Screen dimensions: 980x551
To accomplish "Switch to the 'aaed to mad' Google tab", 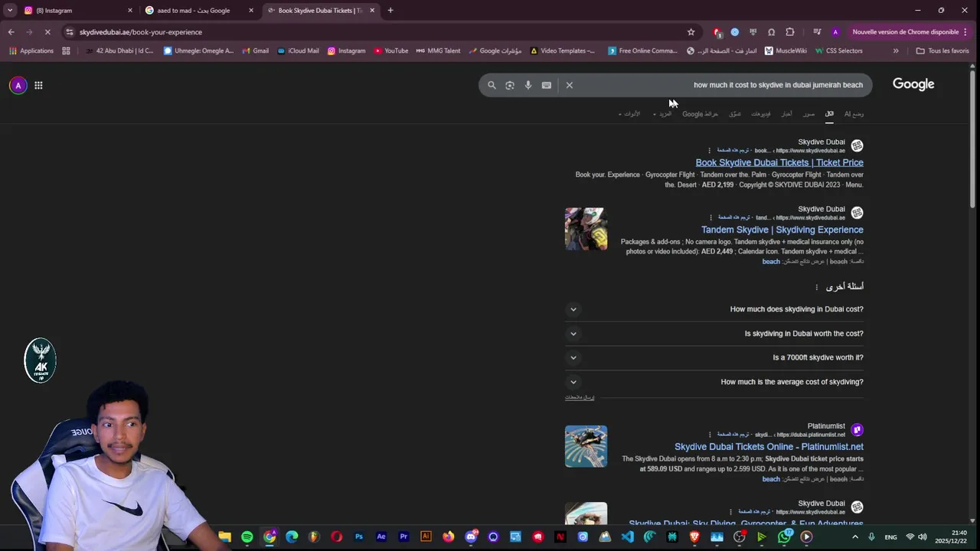I will click(198, 11).
